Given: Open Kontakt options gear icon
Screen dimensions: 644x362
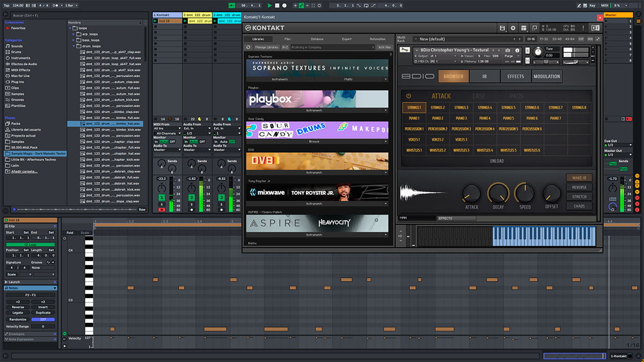Looking at the screenshot, I should tap(513, 28).
